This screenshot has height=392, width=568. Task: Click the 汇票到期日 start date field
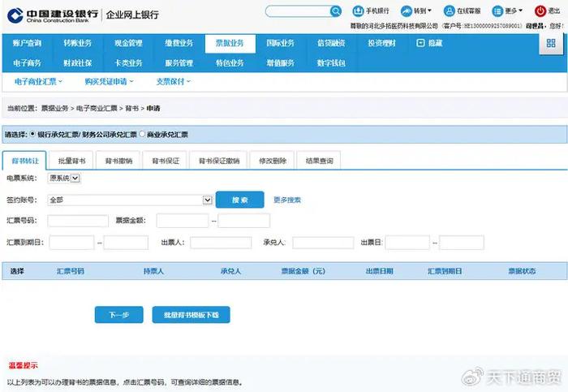coord(71,243)
